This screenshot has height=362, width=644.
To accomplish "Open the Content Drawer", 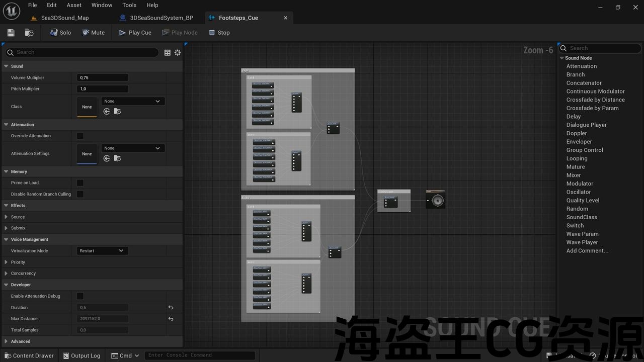I will click(29, 355).
